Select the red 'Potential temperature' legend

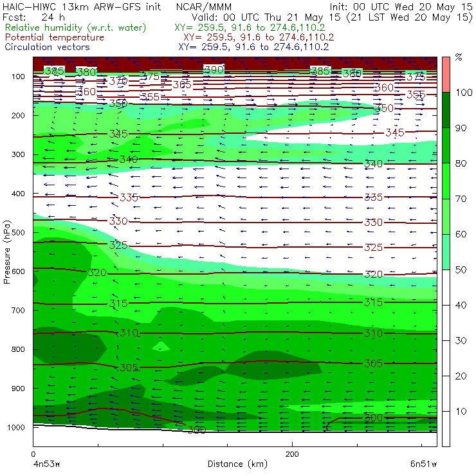coord(54,37)
